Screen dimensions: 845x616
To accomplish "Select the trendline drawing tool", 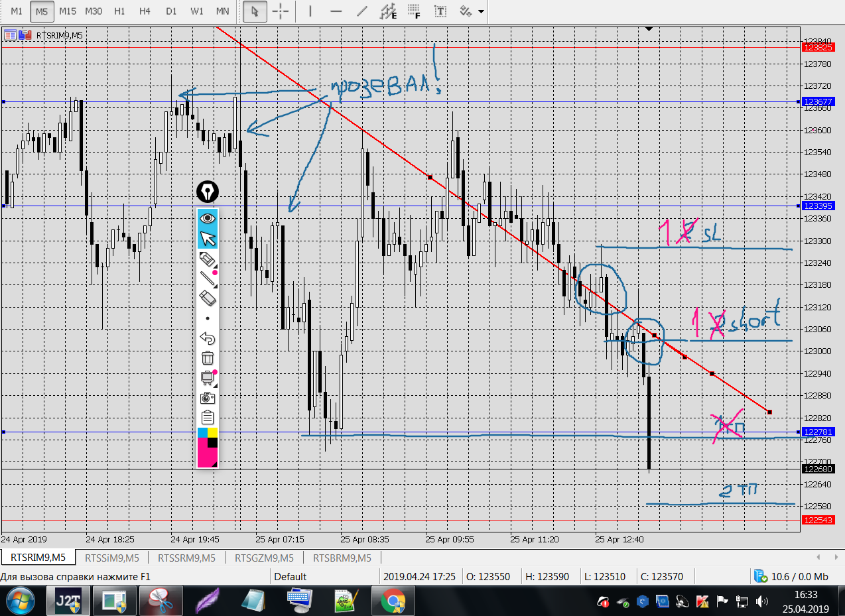I will [361, 11].
